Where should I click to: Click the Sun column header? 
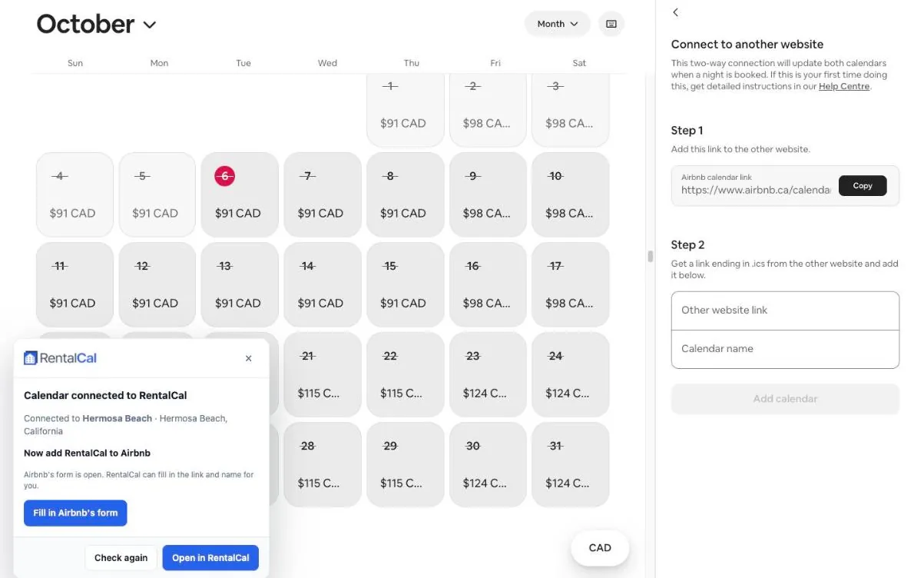(x=75, y=63)
